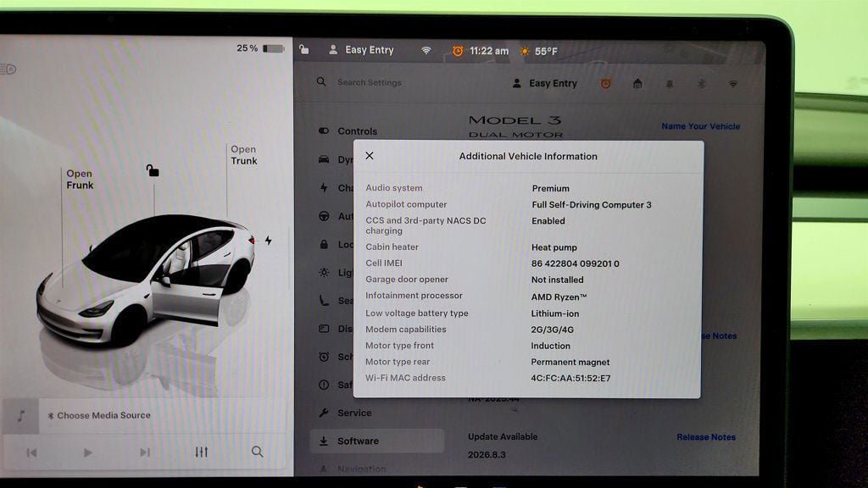Tap the Low voltage battery type Lithium-ion value

pyautogui.click(x=554, y=313)
